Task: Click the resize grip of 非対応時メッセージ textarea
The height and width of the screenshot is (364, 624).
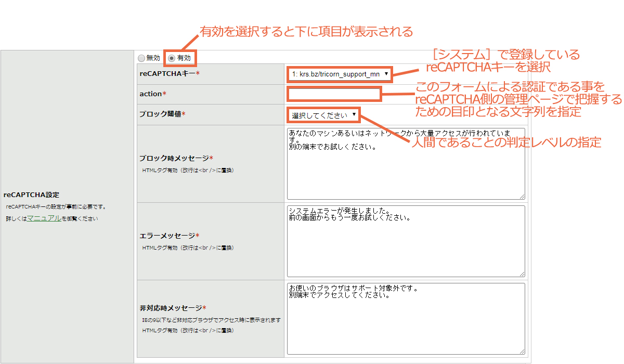Action: [522, 351]
